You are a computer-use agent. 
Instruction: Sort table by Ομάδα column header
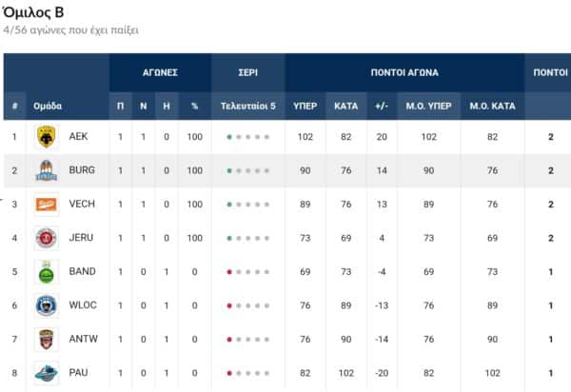(x=49, y=107)
